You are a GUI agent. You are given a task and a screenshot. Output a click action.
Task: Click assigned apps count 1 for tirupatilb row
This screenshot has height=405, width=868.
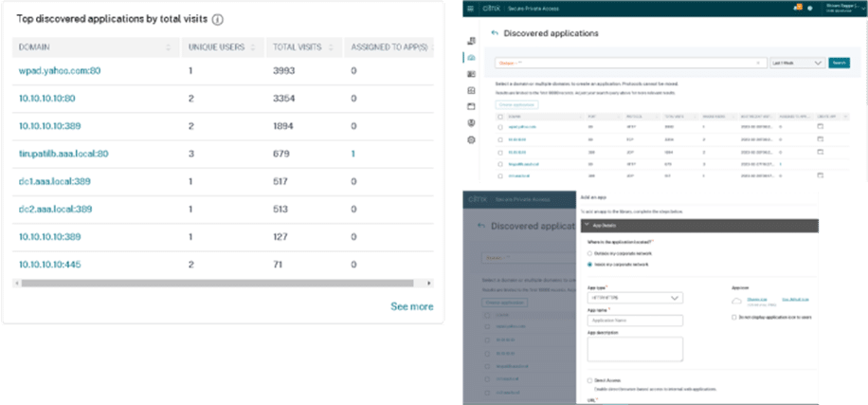[x=353, y=154]
